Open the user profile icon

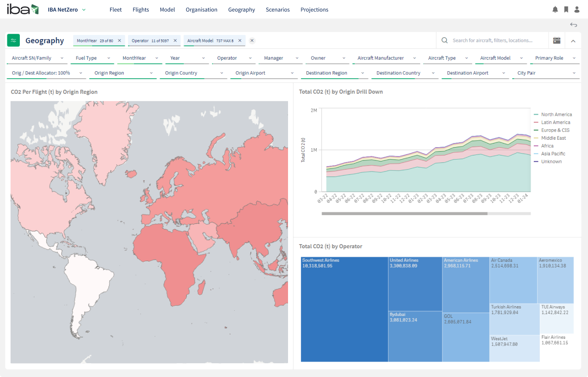[577, 10]
